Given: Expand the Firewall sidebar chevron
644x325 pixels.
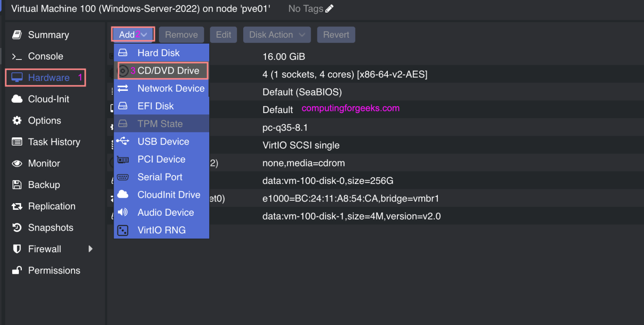Looking at the screenshot, I should [x=91, y=249].
